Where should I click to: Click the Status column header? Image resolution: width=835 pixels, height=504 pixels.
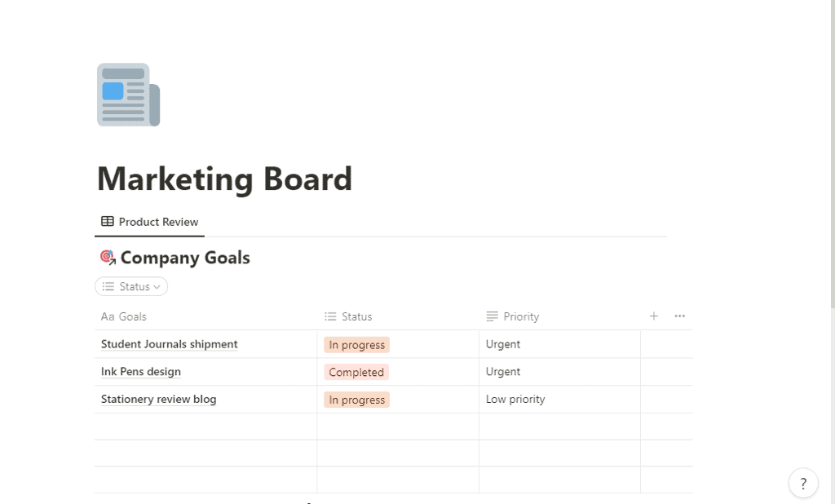click(x=356, y=316)
